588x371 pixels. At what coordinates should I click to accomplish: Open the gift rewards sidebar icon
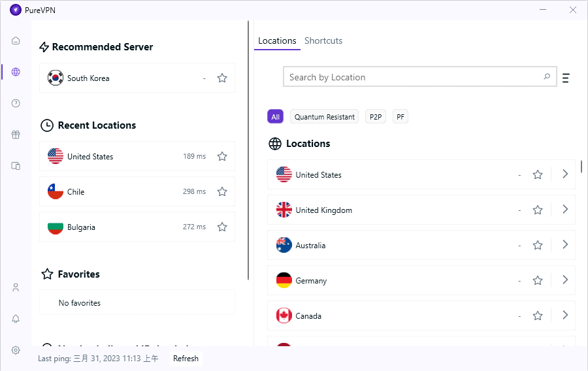click(16, 135)
